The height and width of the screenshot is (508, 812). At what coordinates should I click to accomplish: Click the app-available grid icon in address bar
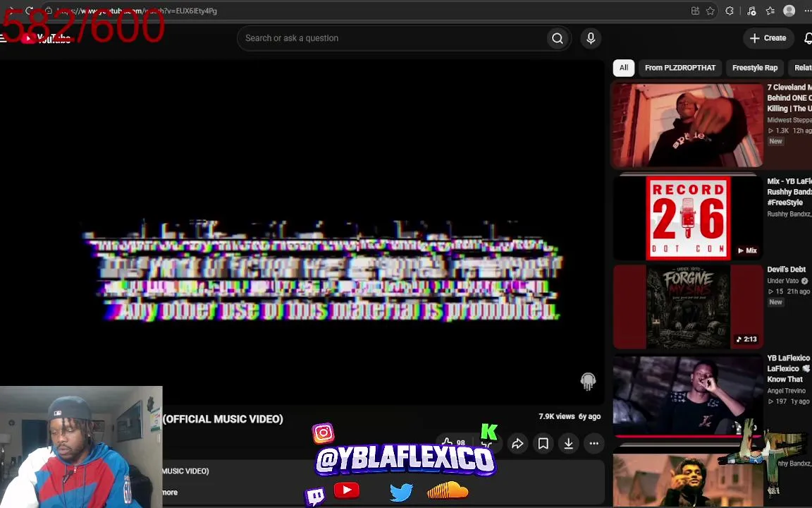point(695,11)
